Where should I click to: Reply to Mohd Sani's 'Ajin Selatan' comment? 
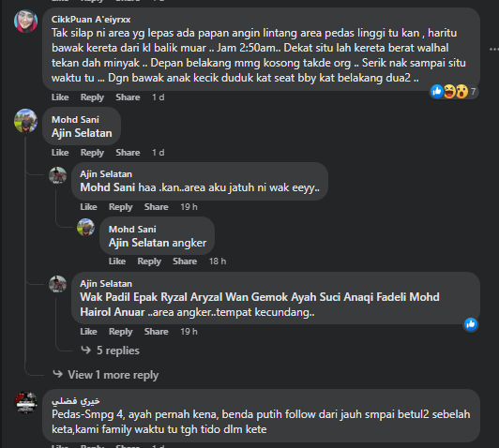(x=92, y=153)
